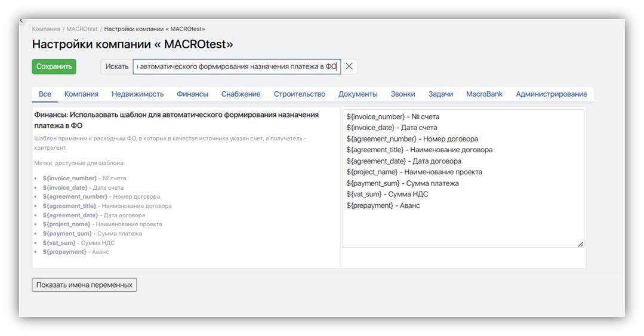Image resolution: width=644 pixels, height=336 pixels.
Task: Select the Строительство tab
Action: (299, 94)
